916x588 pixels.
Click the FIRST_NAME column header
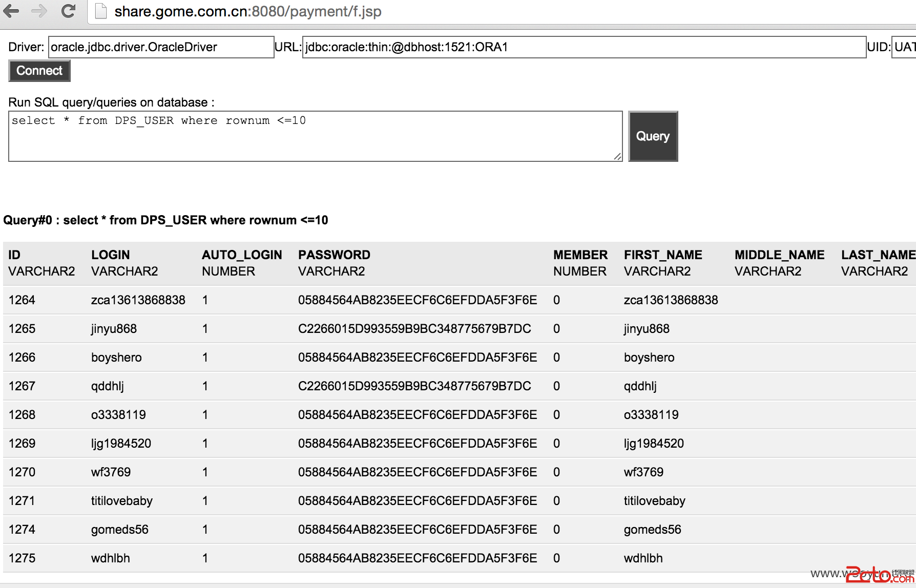[663, 255]
